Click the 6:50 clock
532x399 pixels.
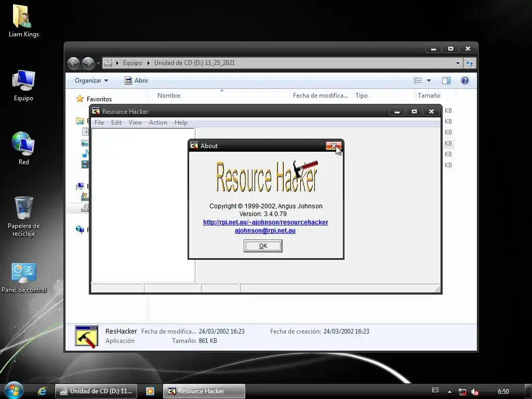coord(503,392)
